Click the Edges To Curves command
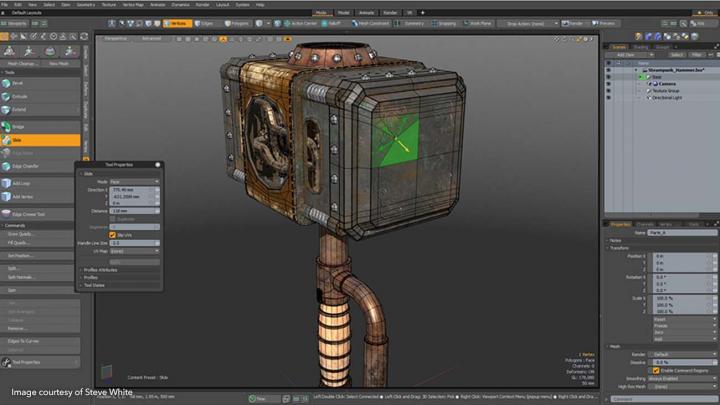This screenshot has height=405, width=720. click(x=40, y=341)
